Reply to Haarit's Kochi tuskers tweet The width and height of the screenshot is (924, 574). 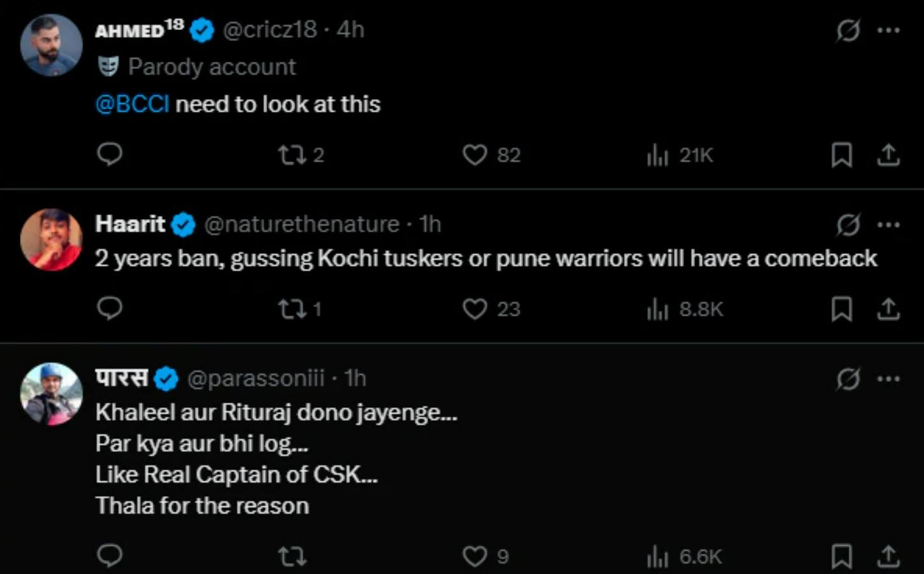109,308
